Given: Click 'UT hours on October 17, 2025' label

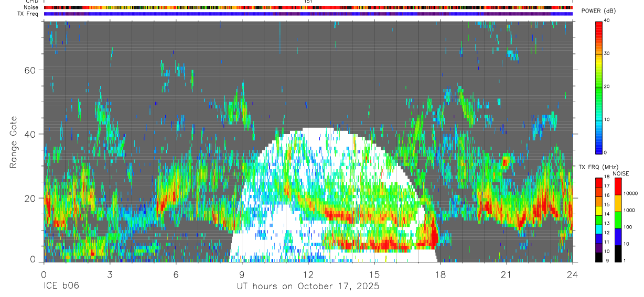Looking at the screenshot, I should [308, 287].
